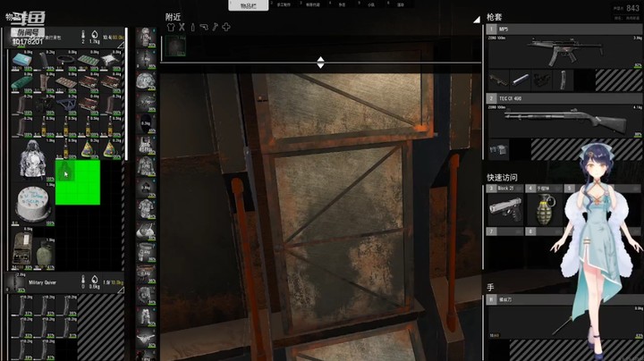Select the dark equipment case in backpack

pyautogui.click(x=22, y=248)
